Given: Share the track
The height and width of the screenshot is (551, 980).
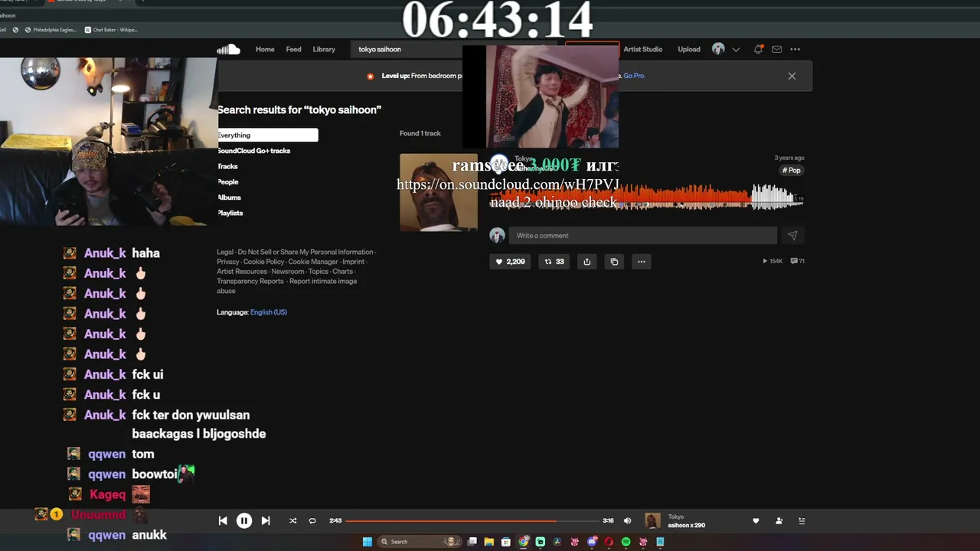Looking at the screenshot, I should [586, 262].
